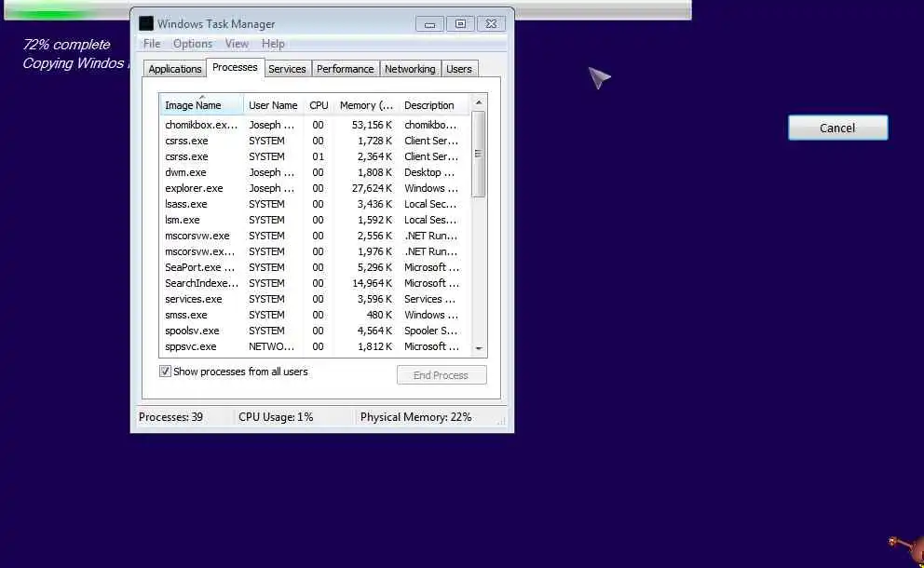Sort by CPU column header
Image resolution: width=924 pixels, height=568 pixels.
[x=319, y=105]
